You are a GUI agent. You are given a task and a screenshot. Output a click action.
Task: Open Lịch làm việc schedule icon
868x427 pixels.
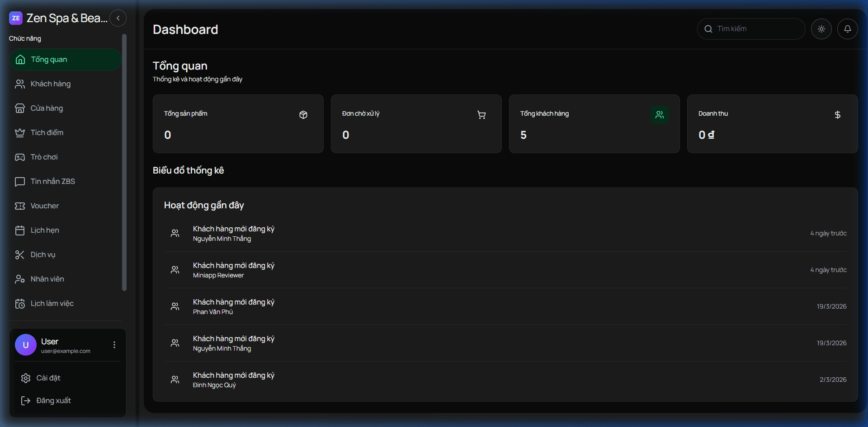(20, 303)
